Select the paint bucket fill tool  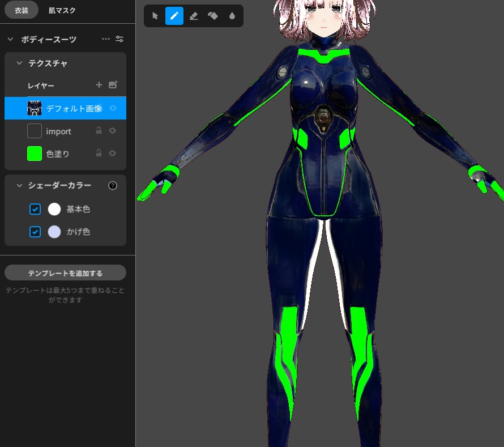(x=213, y=16)
